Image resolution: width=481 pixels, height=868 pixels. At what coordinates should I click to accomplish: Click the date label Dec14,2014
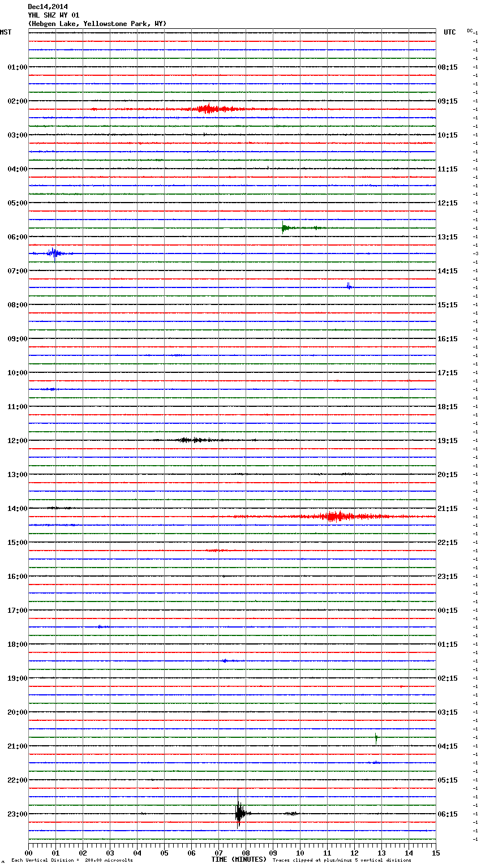click(x=48, y=7)
